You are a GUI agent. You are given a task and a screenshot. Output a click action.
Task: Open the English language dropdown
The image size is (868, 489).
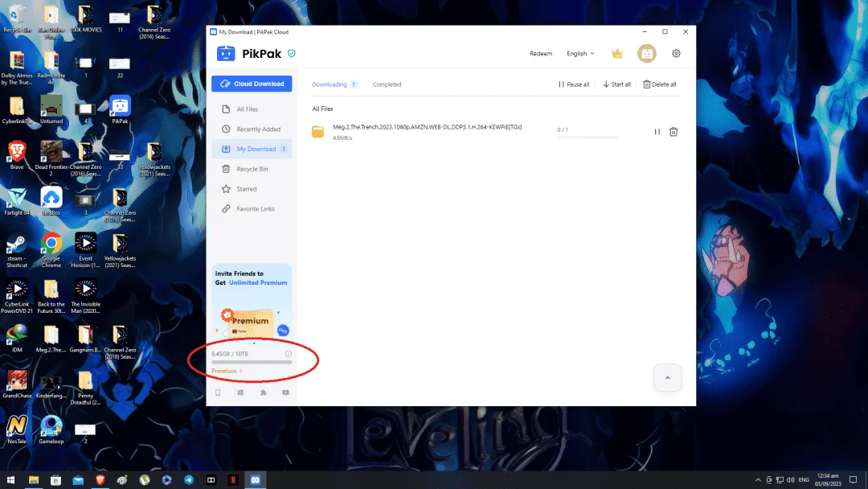pyautogui.click(x=580, y=54)
